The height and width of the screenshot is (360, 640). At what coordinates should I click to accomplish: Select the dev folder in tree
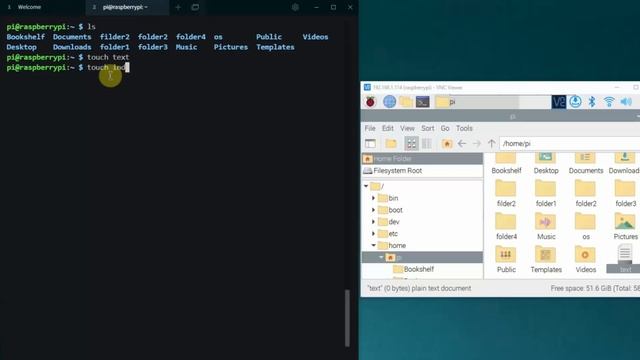point(389,222)
